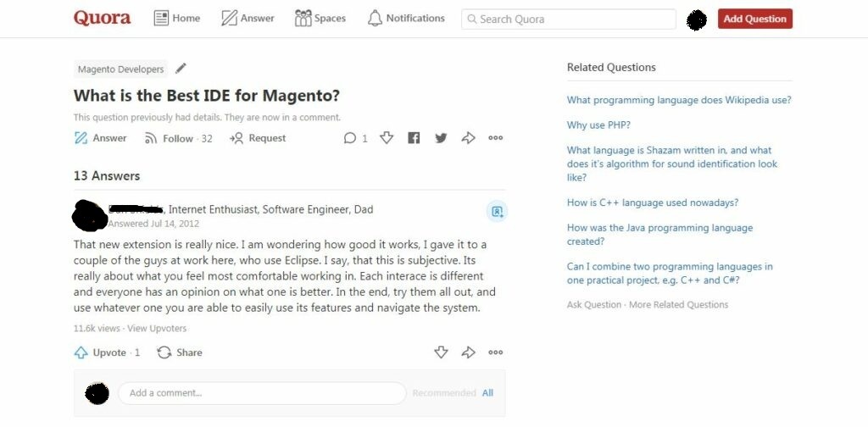
Task: Expand More Related Questions
Action: (678, 305)
